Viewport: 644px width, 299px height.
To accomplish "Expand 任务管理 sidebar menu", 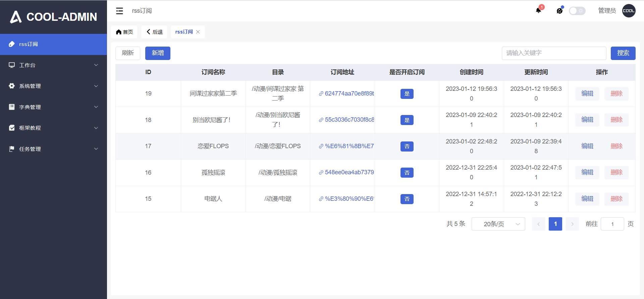I will tap(54, 149).
